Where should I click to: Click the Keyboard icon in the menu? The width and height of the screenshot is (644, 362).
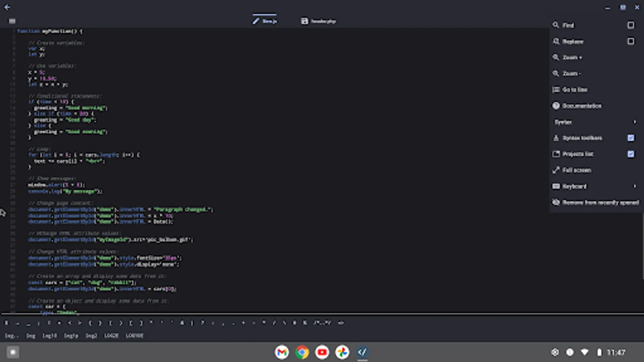pos(556,186)
